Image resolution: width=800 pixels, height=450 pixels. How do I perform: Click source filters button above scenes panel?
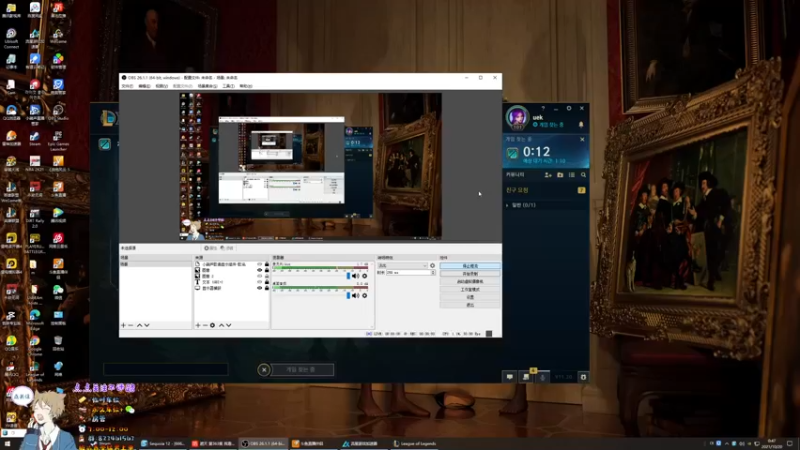click(x=227, y=248)
